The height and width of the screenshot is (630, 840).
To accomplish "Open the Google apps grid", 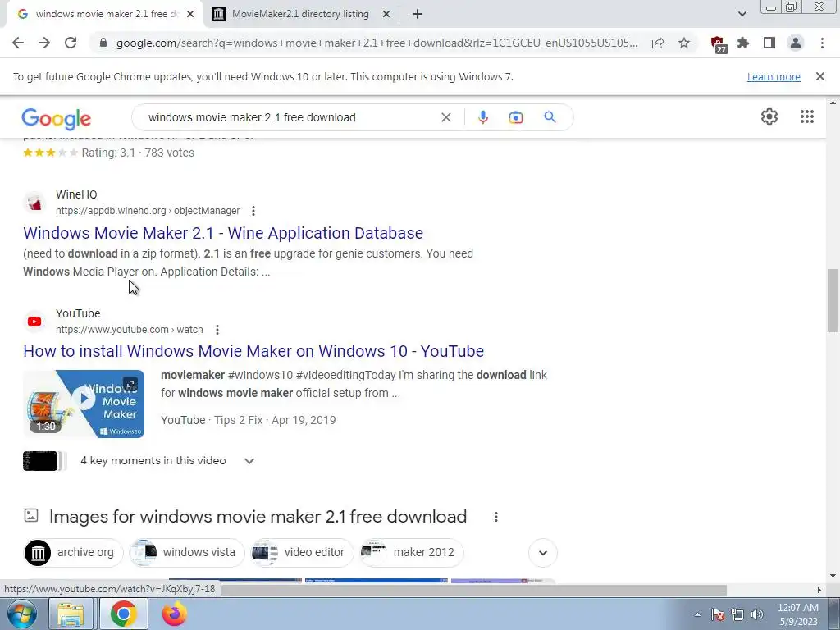I will point(807,116).
